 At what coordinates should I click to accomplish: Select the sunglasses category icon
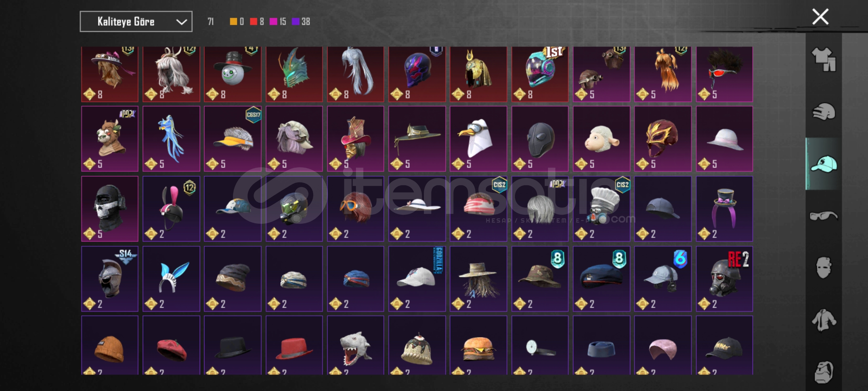pyautogui.click(x=824, y=216)
